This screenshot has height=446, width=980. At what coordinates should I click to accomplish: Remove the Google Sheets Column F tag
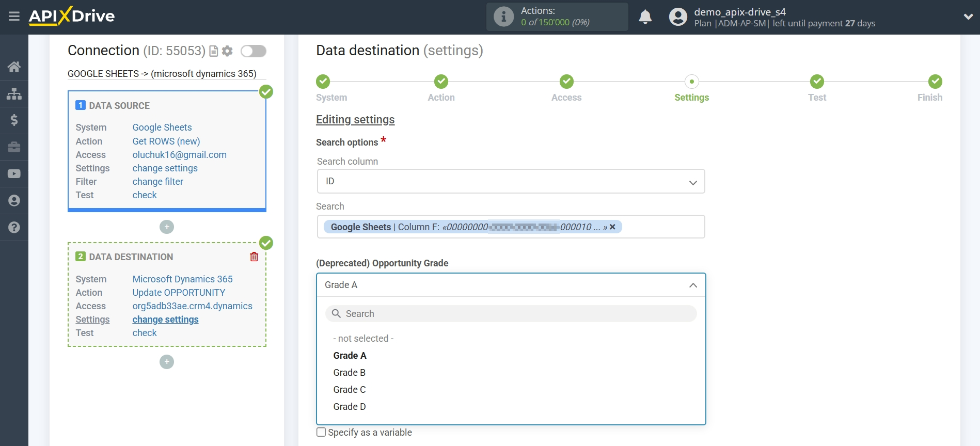(612, 227)
